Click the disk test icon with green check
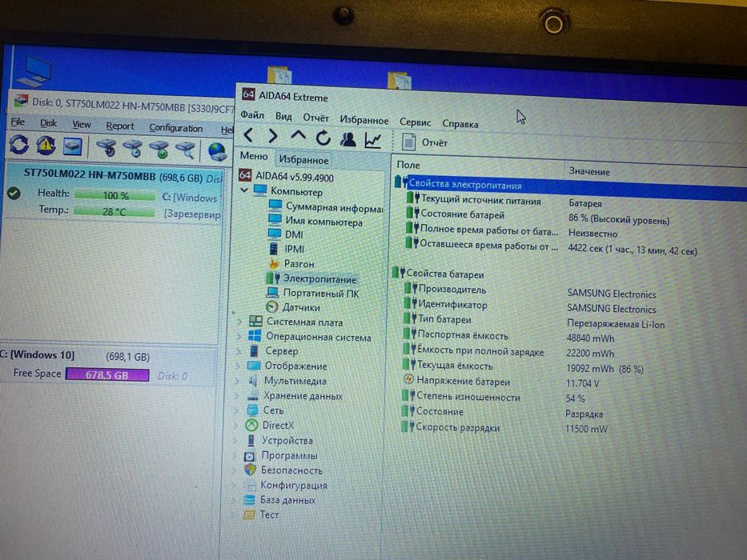The image size is (747, 560). 159,150
